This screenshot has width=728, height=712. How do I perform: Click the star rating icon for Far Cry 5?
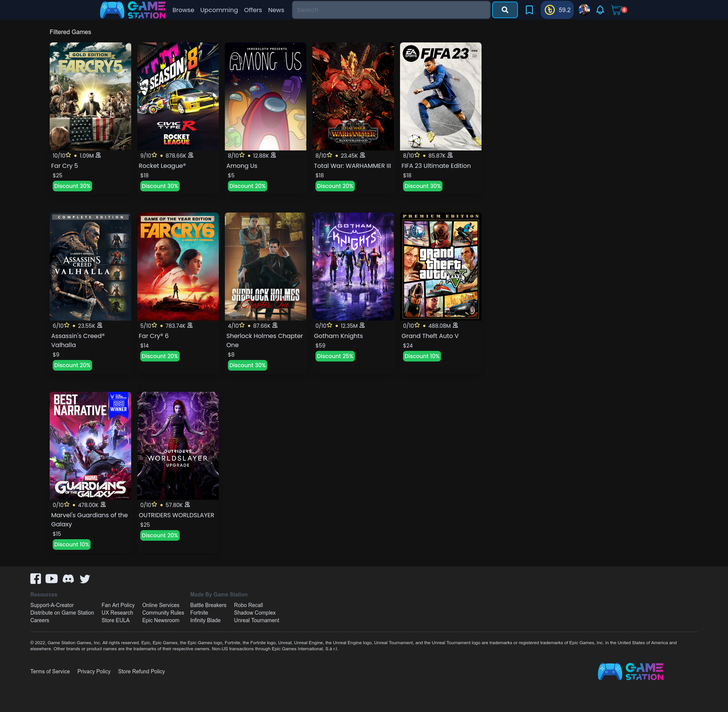point(68,155)
